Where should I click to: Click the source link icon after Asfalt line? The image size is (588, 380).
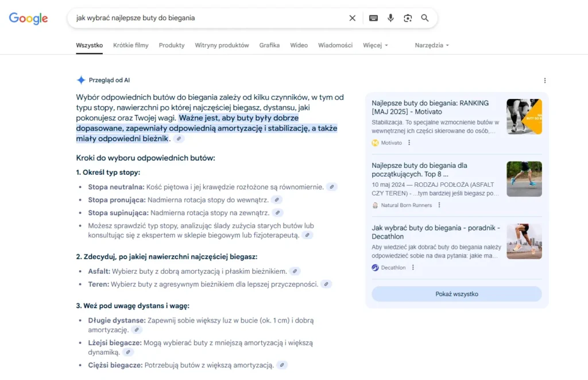(x=295, y=271)
